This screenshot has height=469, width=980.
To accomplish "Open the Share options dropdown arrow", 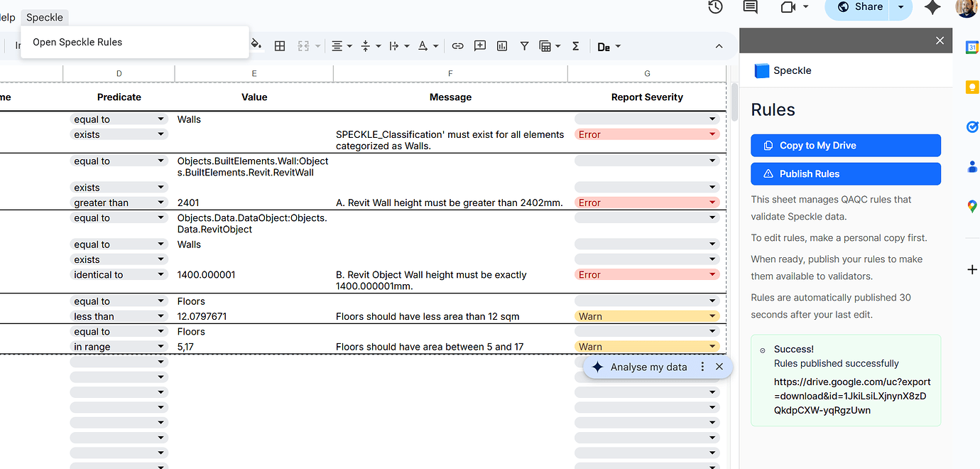I will pos(900,7).
